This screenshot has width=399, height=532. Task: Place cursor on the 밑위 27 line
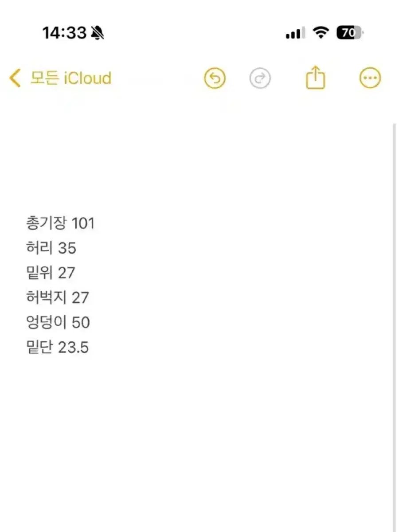click(x=51, y=273)
